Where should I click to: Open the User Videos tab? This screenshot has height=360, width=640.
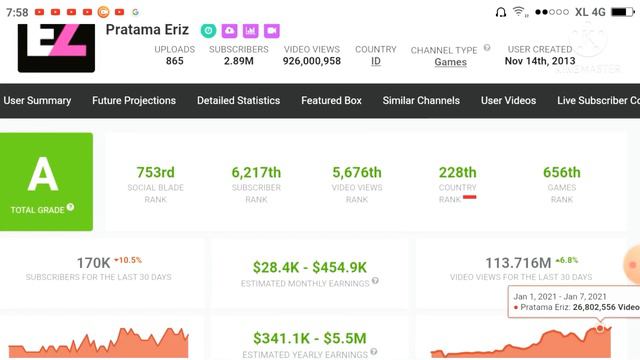click(x=508, y=100)
